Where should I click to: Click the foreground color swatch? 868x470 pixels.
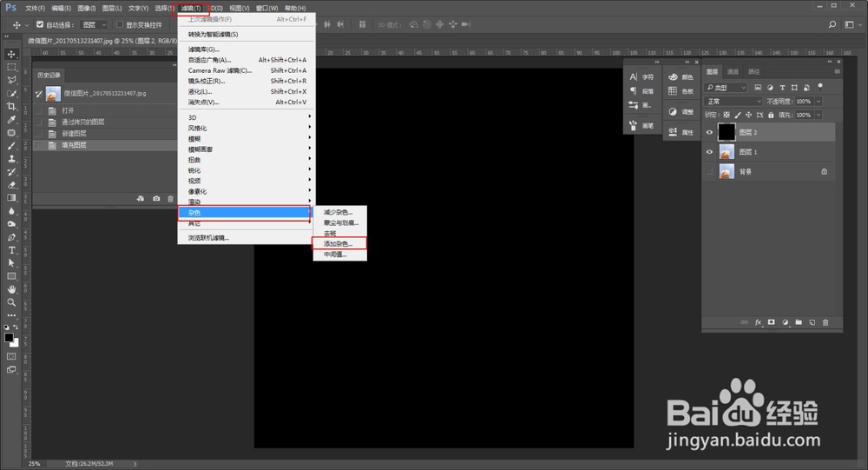click(9, 338)
